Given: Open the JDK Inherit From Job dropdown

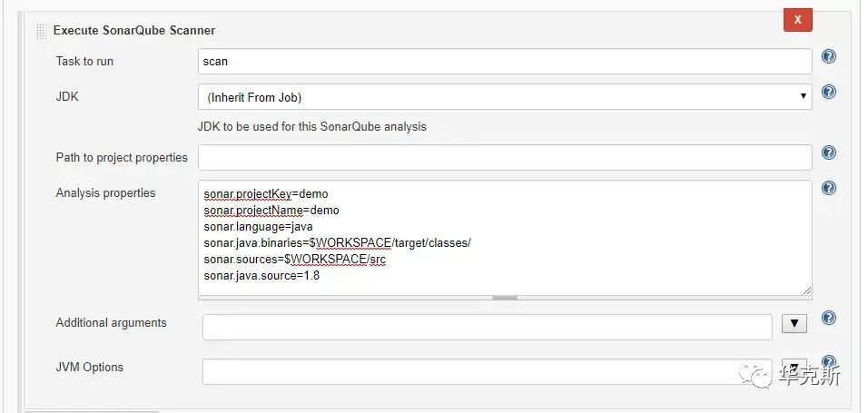Looking at the screenshot, I should pyautogui.click(x=505, y=97).
